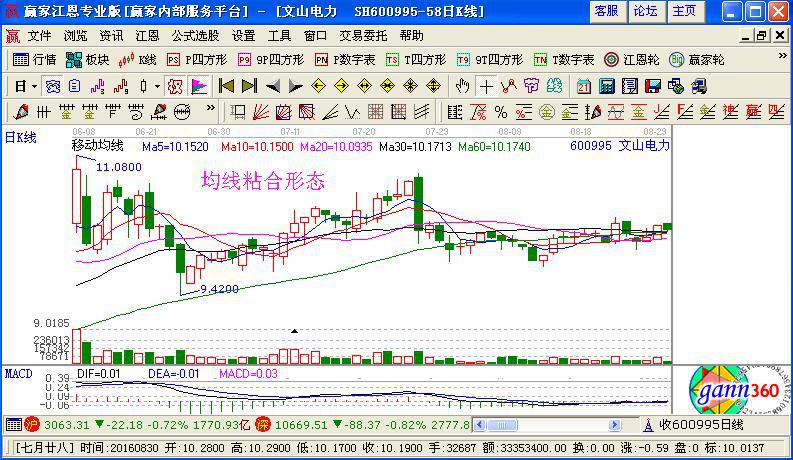Click the 论坛 forum button
The width and height of the screenshot is (793, 460).
[645, 11]
